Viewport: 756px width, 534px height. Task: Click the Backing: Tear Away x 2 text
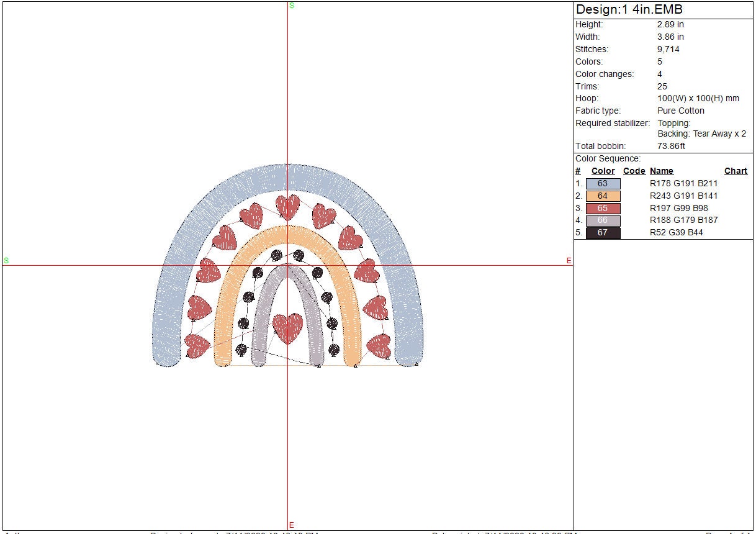coord(701,134)
